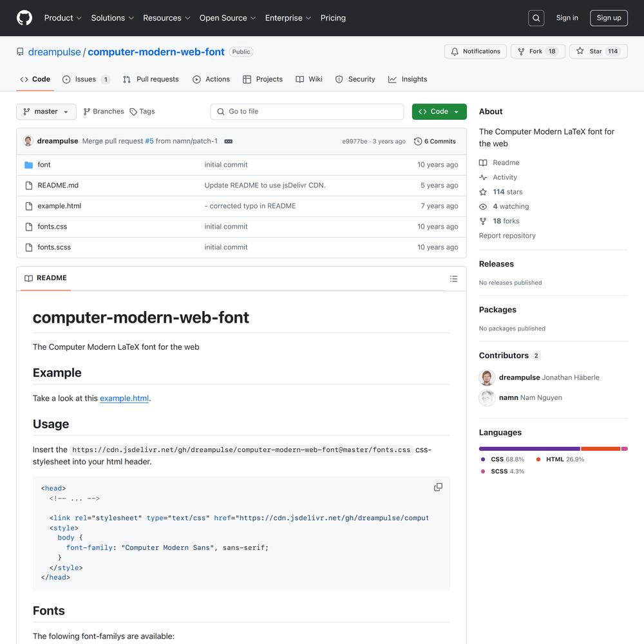Click the HTML 26.9% language entry

click(560, 460)
